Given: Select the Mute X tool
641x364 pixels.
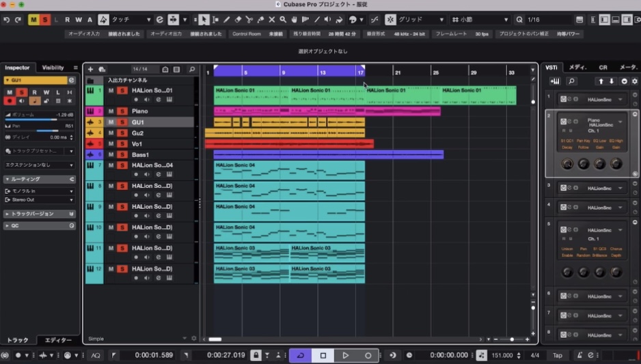Looking at the screenshot, I should [271, 20].
